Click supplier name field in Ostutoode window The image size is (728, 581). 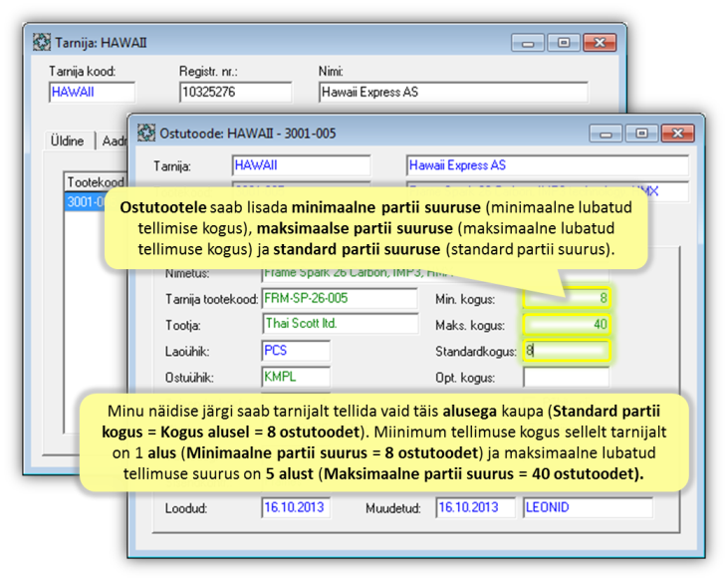tap(548, 165)
